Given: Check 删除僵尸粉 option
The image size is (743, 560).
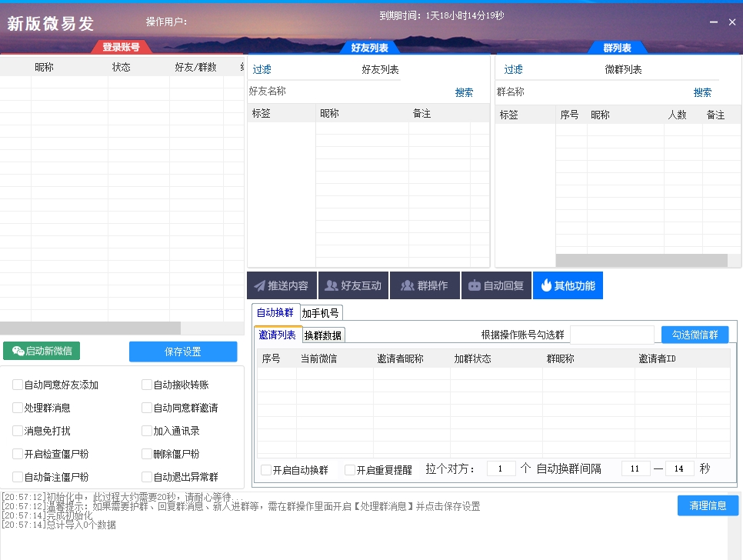Looking at the screenshot, I should point(147,454).
